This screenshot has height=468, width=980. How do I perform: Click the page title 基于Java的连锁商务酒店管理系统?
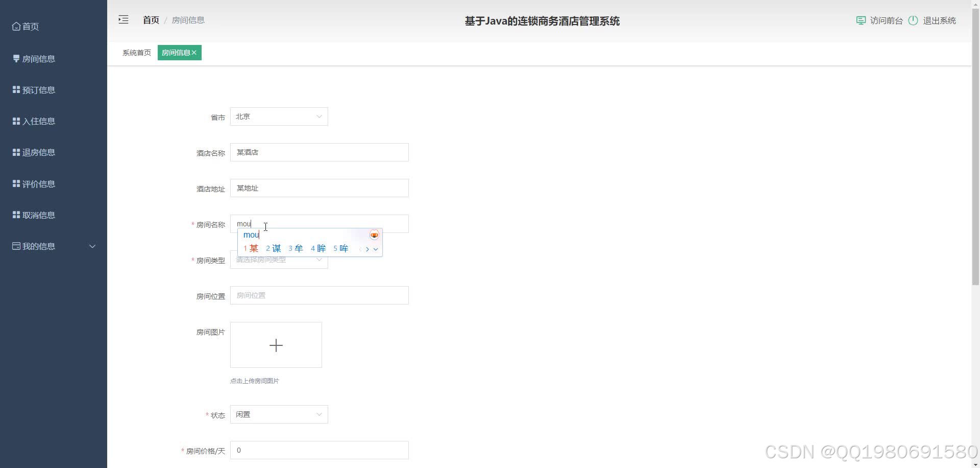[x=542, y=21]
